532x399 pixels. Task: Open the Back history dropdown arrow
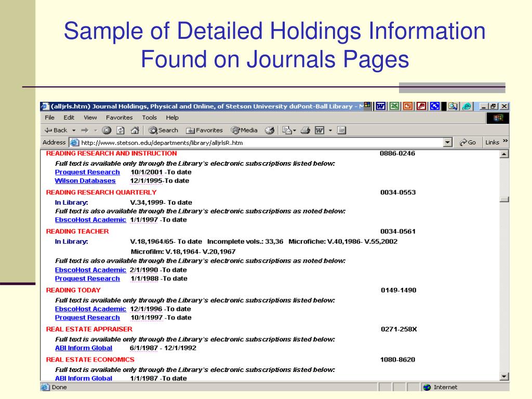pyautogui.click(x=74, y=130)
